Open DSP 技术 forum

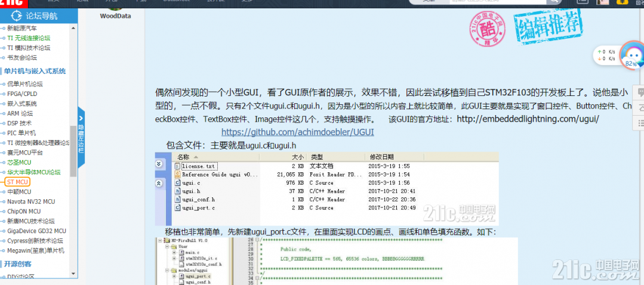click(19, 123)
